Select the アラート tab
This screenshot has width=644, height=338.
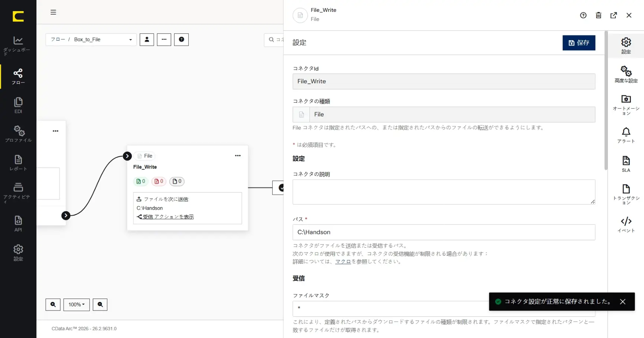626,135
